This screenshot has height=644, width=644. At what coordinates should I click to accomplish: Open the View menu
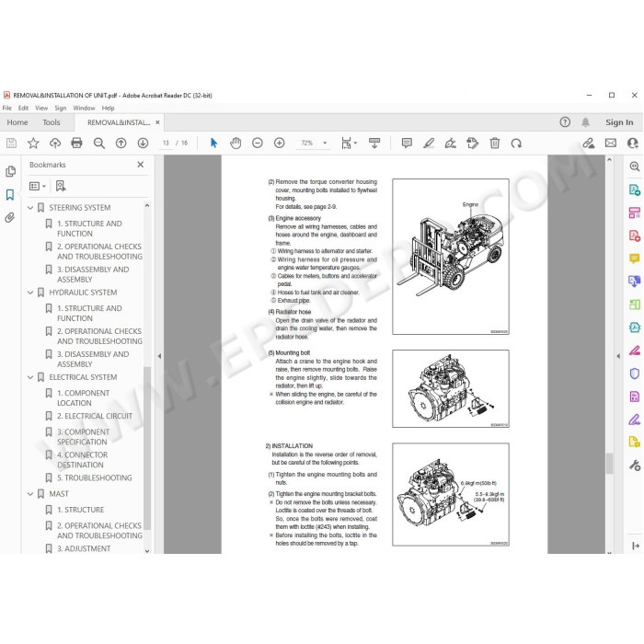(x=41, y=108)
